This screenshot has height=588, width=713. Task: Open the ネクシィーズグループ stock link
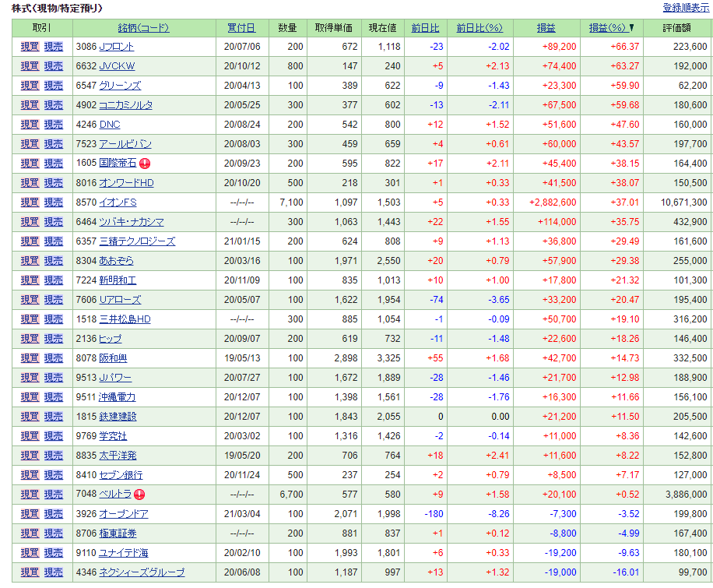pos(142,572)
